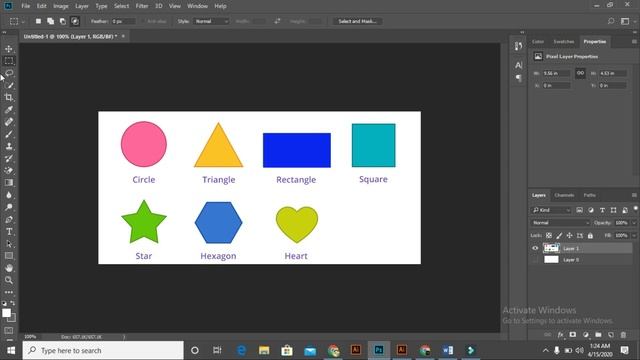
Task: Open the Fill slider dropdown arrow
Action: point(634,236)
